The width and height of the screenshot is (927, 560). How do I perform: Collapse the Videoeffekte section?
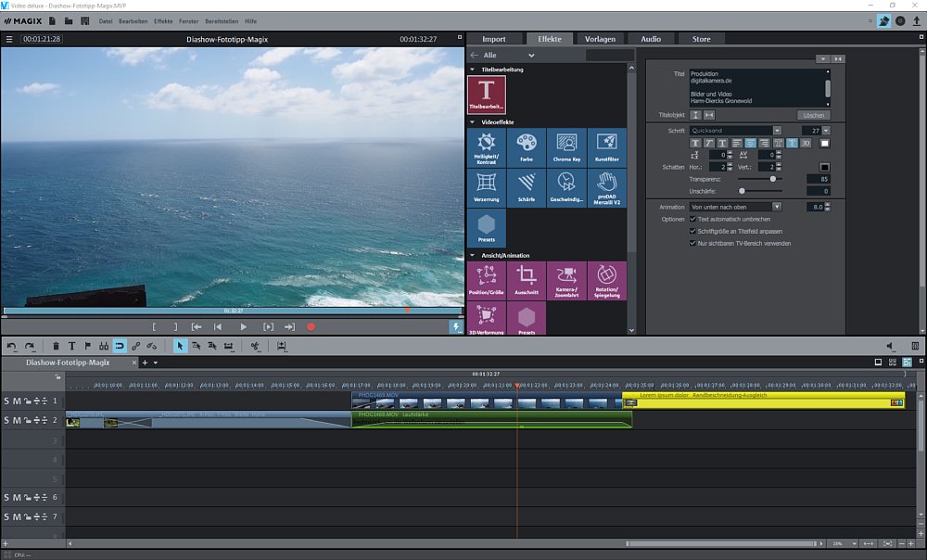point(473,121)
